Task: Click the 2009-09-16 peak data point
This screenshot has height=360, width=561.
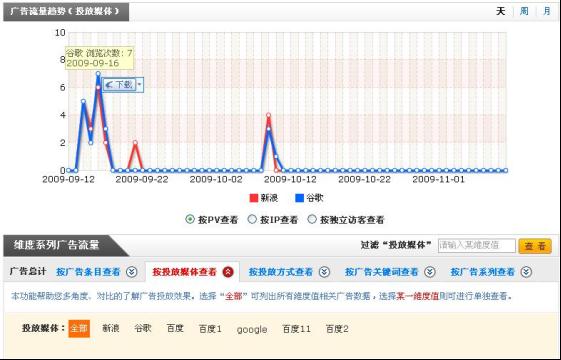Action: pyautogui.click(x=98, y=74)
